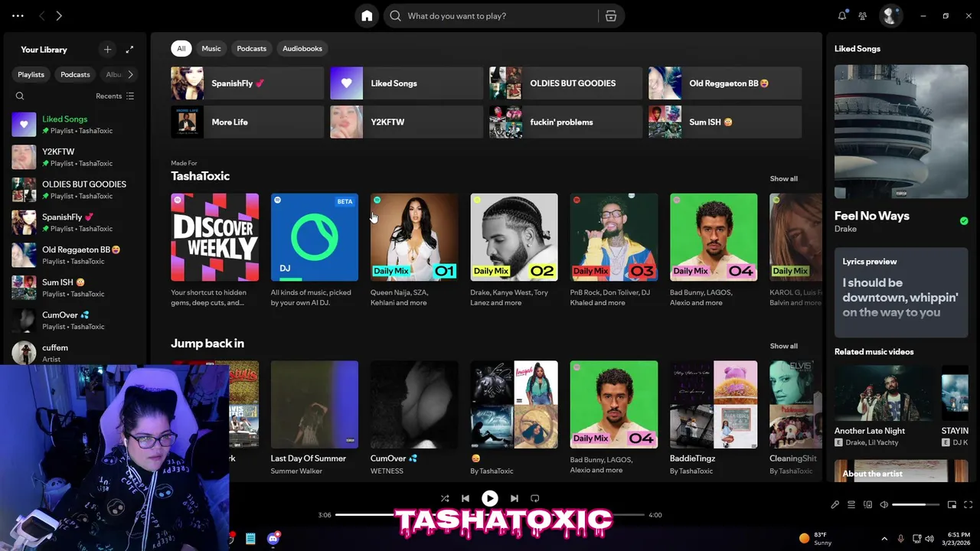Open Discover Weekly card
Viewport: 980px width, 551px height.
pyautogui.click(x=214, y=250)
